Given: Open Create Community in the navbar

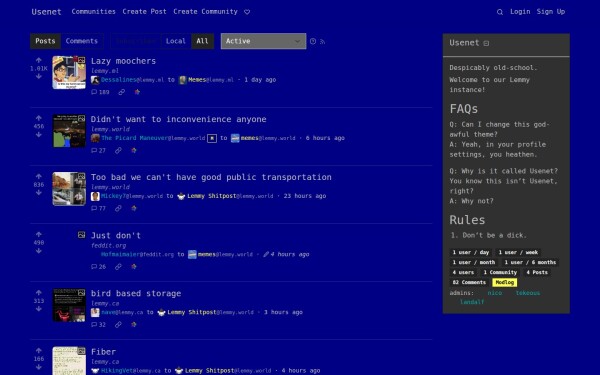Looking at the screenshot, I should tap(205, 12).
